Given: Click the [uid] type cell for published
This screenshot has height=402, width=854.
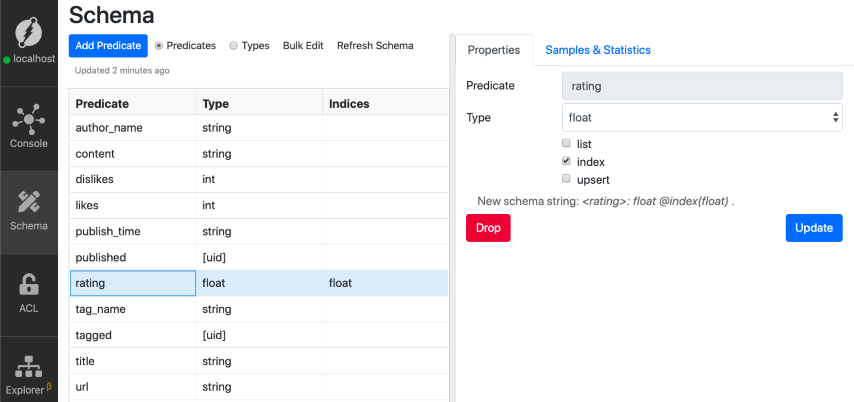Looking at the screenshot, I should pos(259,257).
